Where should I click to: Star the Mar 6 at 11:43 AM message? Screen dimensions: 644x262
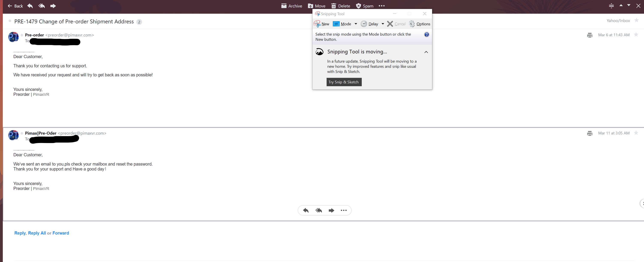pyautogui.click(x=636, y=35)
